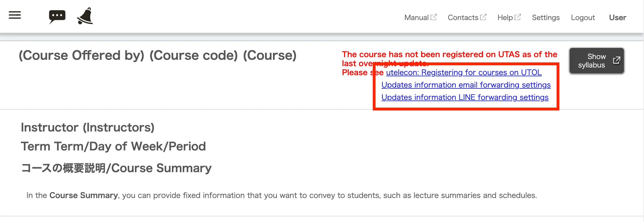Open Updates information LINE forwarding settings
644x222 pixels.
click(465, 97)
